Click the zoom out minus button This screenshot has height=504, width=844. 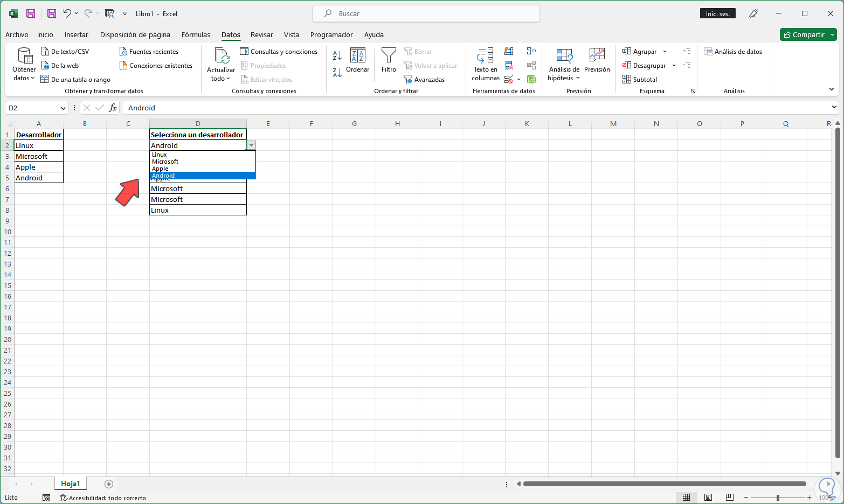pos(746,497)
